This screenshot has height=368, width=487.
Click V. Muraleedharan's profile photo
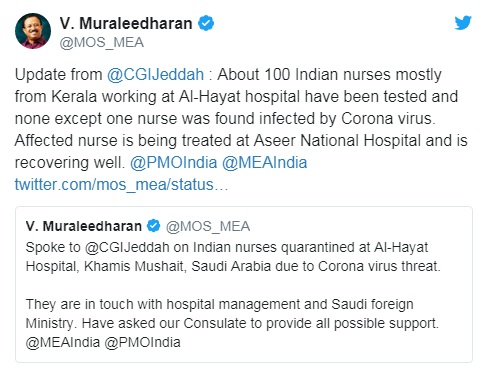click(x=33, y=31)
